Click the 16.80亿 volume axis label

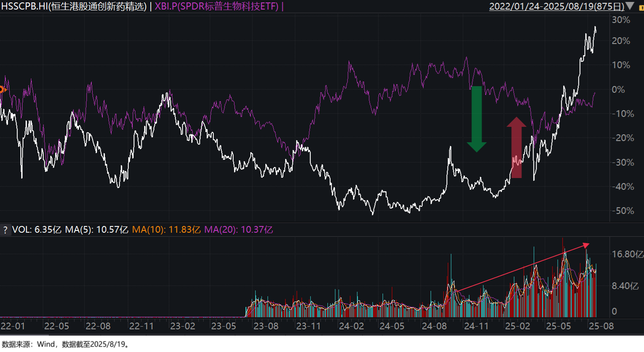tap(628, 254)
